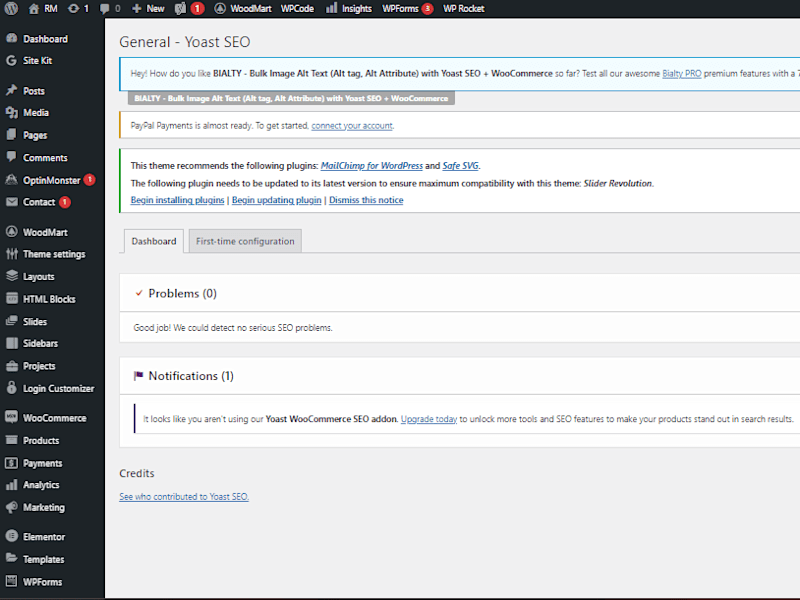Open the comments bubble icon showing 0
Screen dimensions: 800x600
[x=105, y=9]
